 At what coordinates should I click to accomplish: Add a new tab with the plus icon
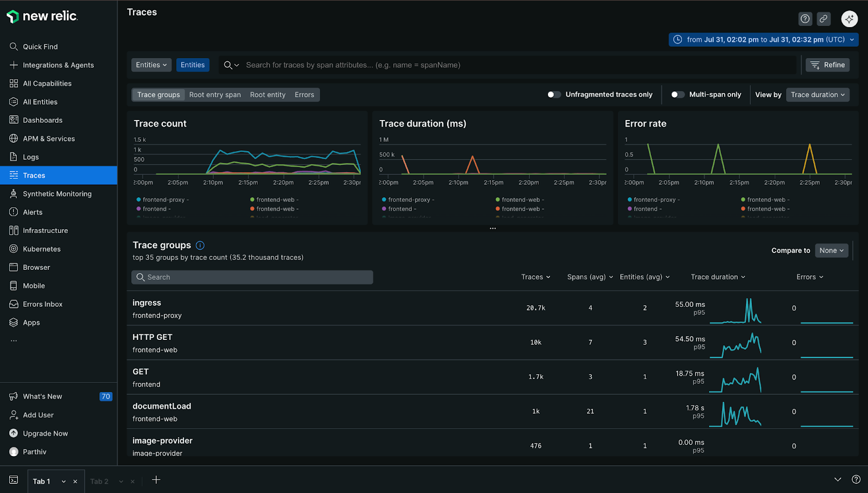point(156,480)
